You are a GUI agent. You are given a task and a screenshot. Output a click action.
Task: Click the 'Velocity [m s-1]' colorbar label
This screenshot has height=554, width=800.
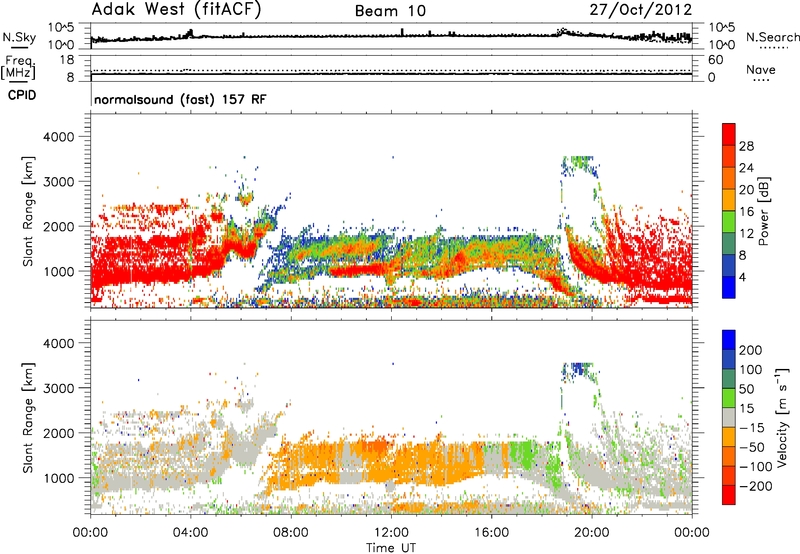tap(782, 417)
